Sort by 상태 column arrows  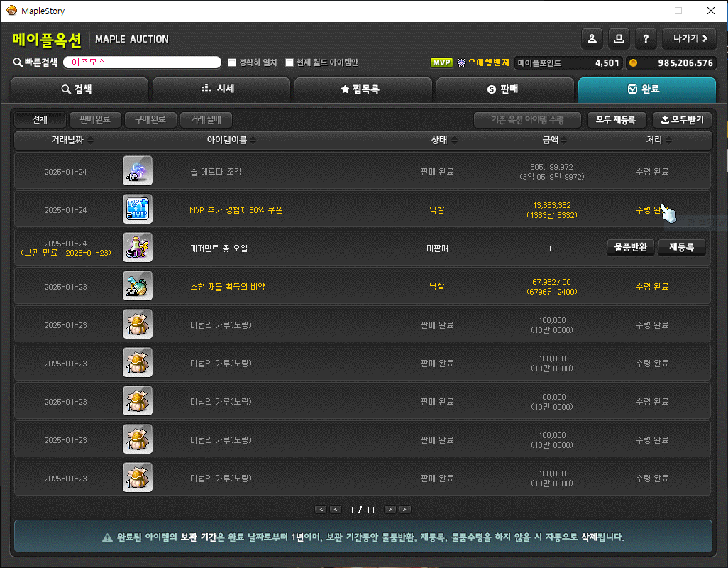454,141
